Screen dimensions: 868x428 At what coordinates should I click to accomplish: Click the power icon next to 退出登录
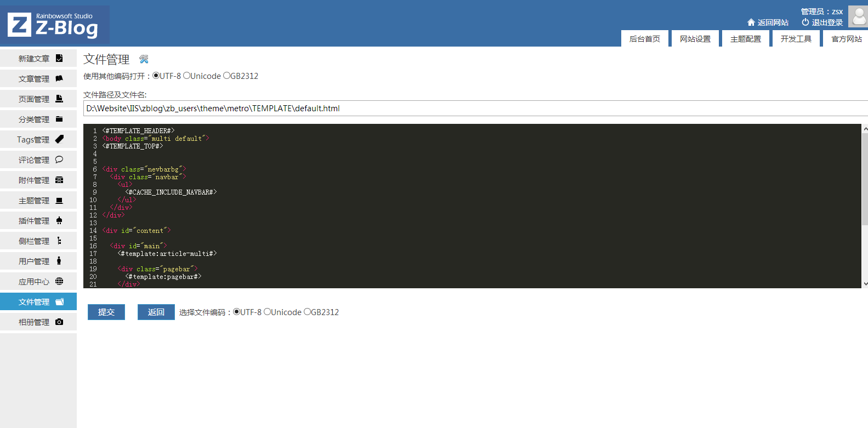pyautogui.click(x=805, y=22)
